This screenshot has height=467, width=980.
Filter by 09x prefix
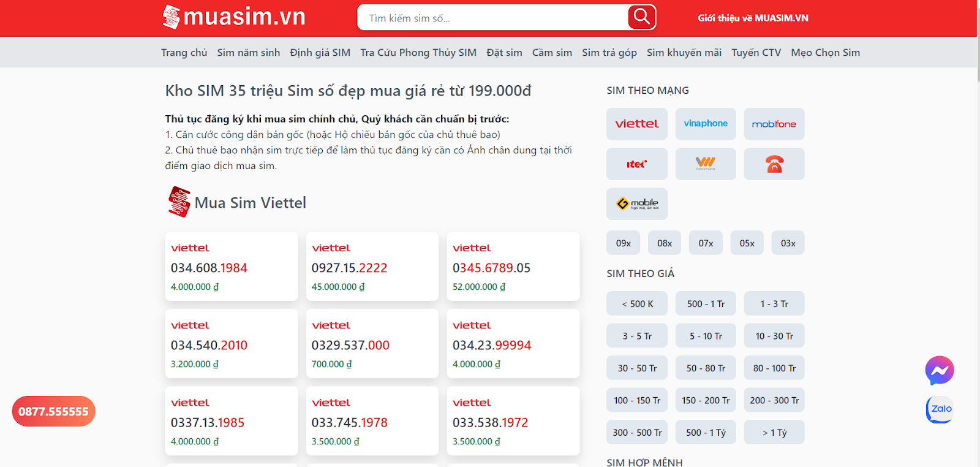(624, 243)
